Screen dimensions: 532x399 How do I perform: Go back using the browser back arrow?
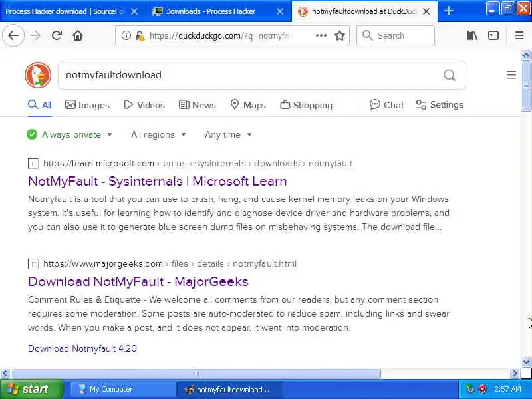click(13, 35)
